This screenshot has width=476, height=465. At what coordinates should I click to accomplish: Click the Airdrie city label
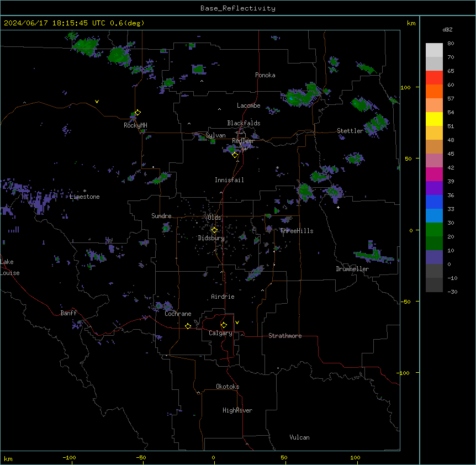[223, 297]
